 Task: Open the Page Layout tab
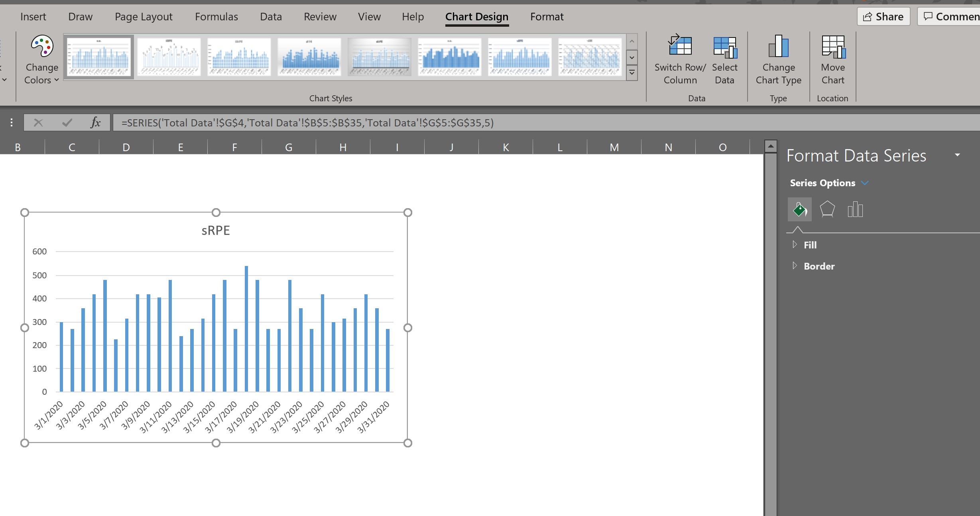(x=144, y=17)
